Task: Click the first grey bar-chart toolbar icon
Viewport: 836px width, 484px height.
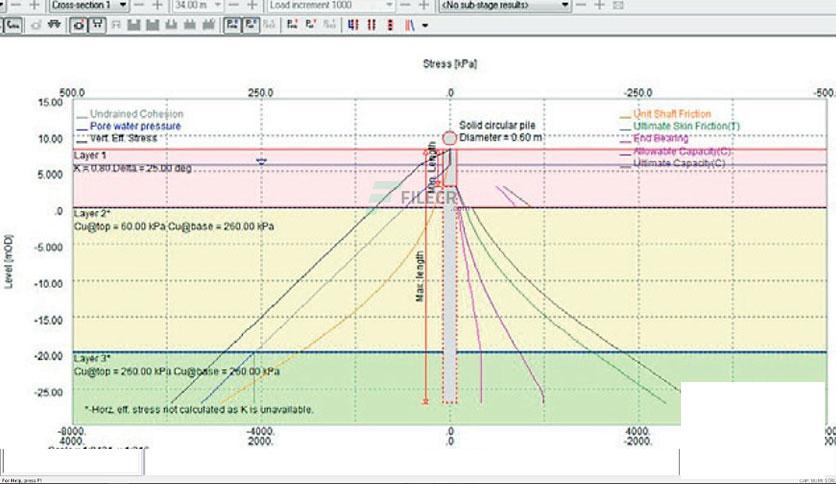Action: tap(133, 25)
